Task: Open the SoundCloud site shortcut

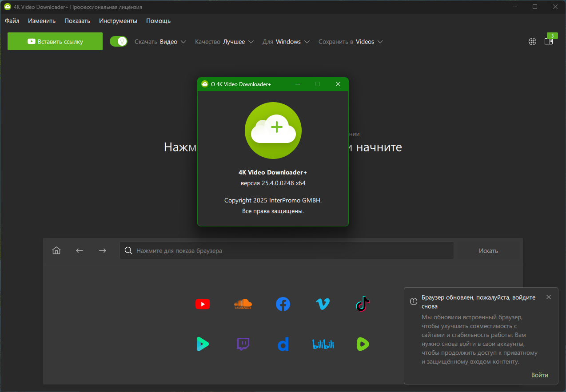Action: [243, 304]
